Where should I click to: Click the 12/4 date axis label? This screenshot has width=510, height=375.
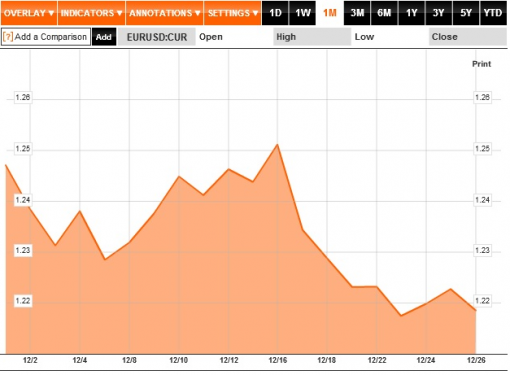[x=80, y=360]
